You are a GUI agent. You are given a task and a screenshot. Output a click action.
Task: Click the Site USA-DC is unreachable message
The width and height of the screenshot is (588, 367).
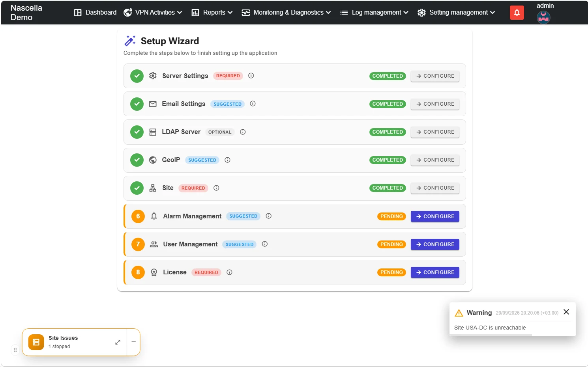pyautogui.click(x=490, y=328)
